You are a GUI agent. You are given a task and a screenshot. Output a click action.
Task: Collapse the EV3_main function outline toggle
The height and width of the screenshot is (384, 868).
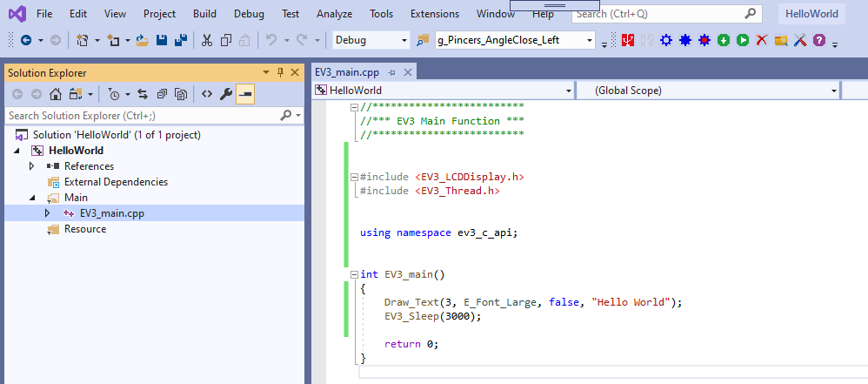tap(354, 274)
